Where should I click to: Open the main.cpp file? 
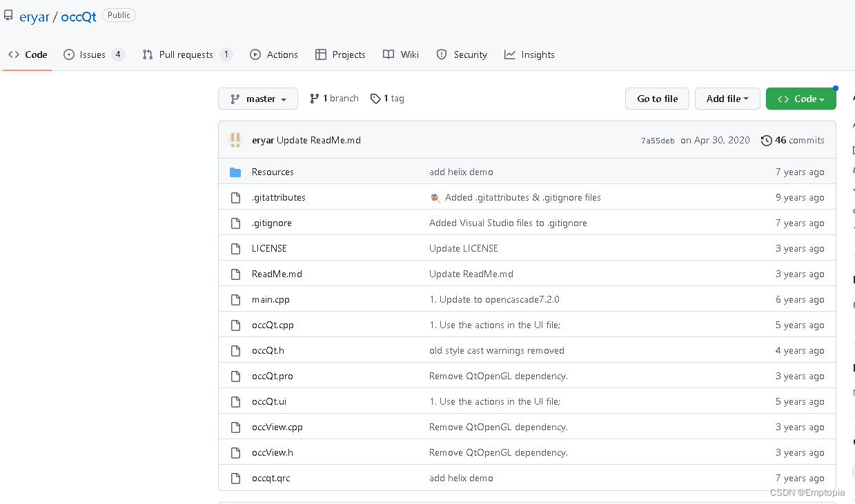click(x=271, y=299)
